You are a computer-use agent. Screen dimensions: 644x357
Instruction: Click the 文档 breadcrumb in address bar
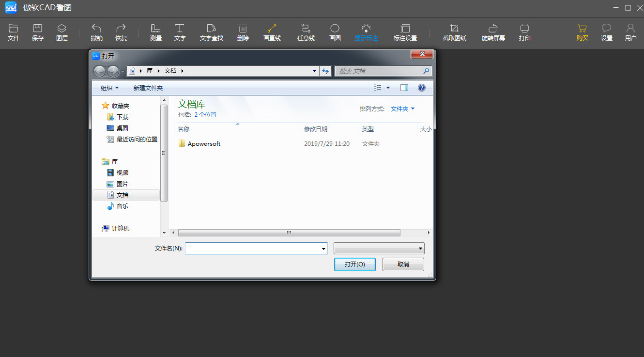pyautogui.click(x=170, y=71)
